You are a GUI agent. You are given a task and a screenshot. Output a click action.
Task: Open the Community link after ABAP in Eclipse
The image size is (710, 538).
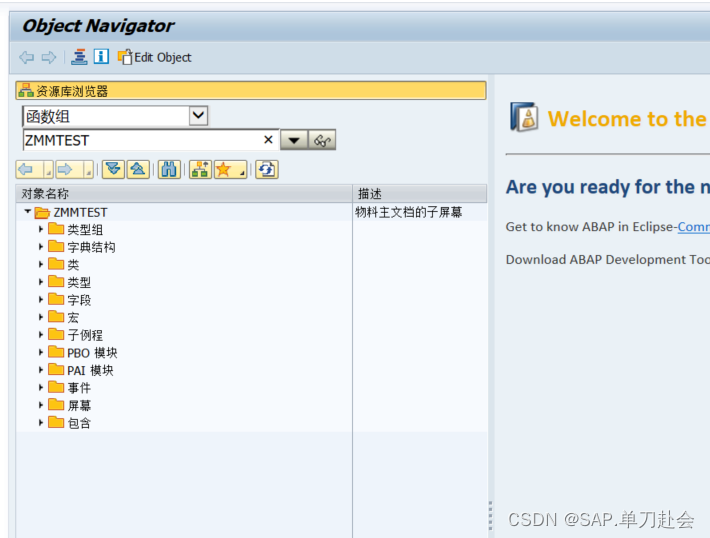(694, 226)
